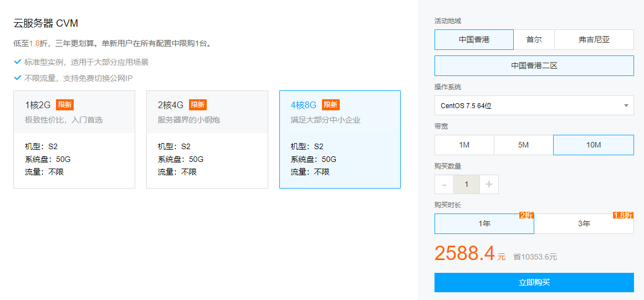Select 1M bandwidth
This screenshot has height=300, width=644.
464,145
